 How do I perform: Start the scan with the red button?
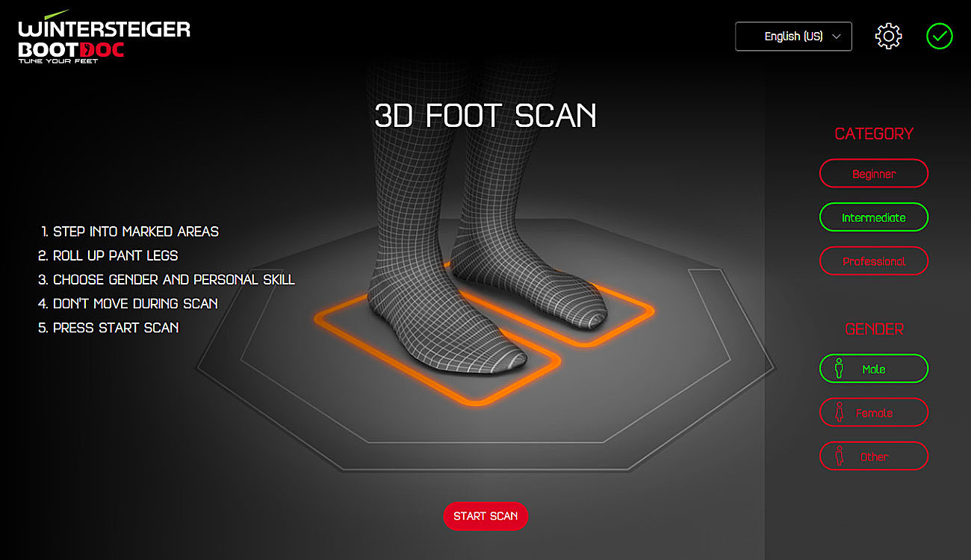tap(485, 516)
